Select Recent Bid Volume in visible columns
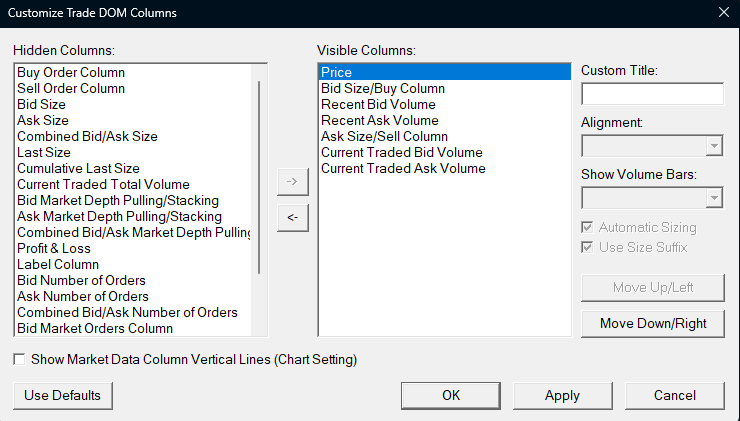The width and height of the screenshot is (740, 421). 378,105
